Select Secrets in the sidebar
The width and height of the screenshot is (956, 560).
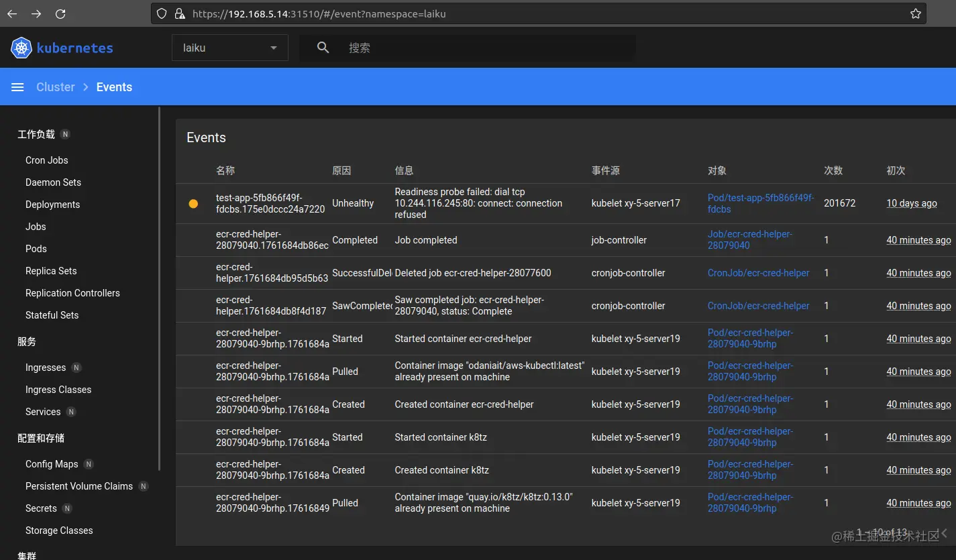coord(41,508)
